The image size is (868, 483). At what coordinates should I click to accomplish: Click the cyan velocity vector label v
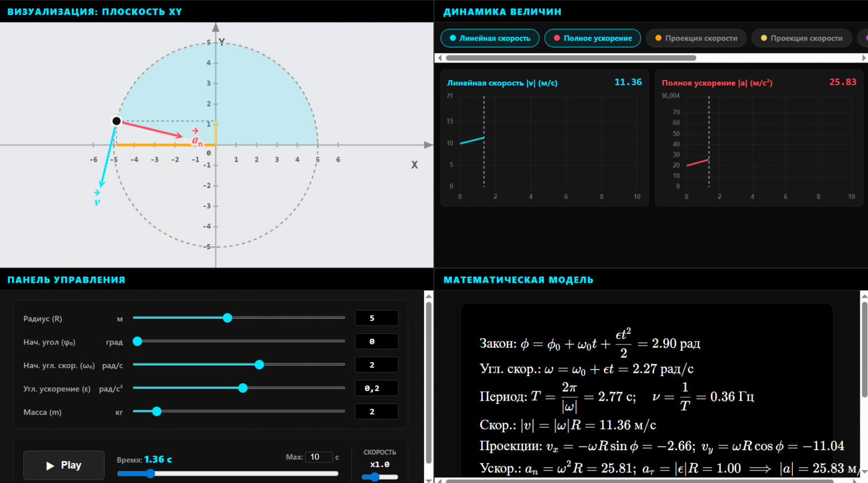click(x=97, y=199)
